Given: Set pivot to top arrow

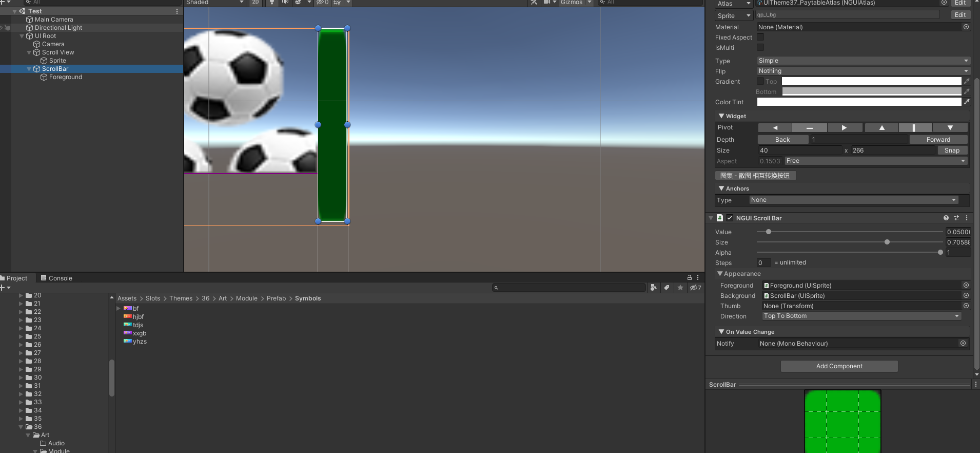Looking at the screenshot, I should pyautogui.click(x=882, y=127).
